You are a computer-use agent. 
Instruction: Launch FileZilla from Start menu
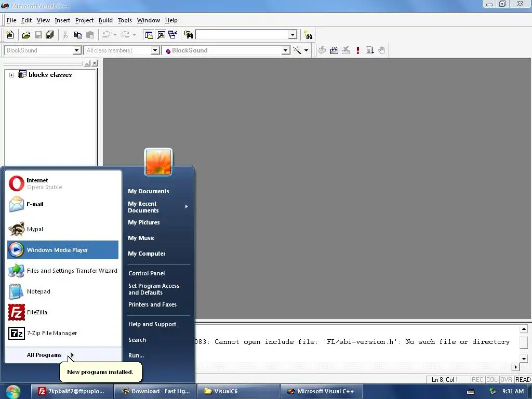[x=63, y=312]
